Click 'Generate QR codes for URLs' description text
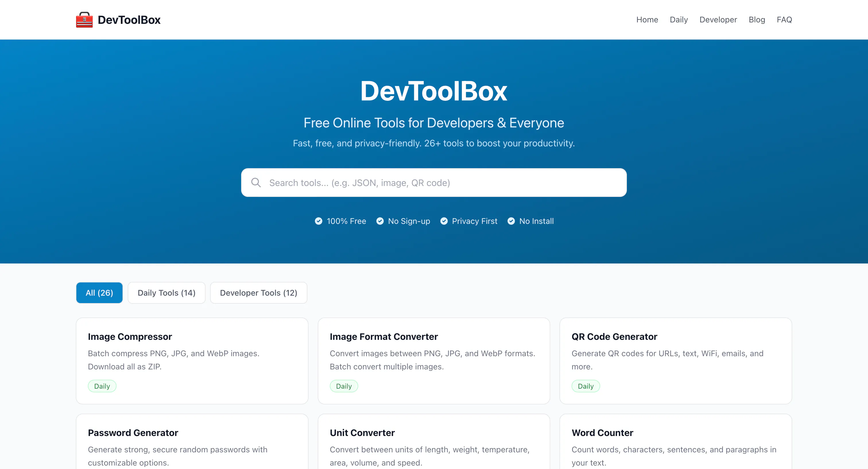Screen dimensions: 868x469 tap(667, 360)
